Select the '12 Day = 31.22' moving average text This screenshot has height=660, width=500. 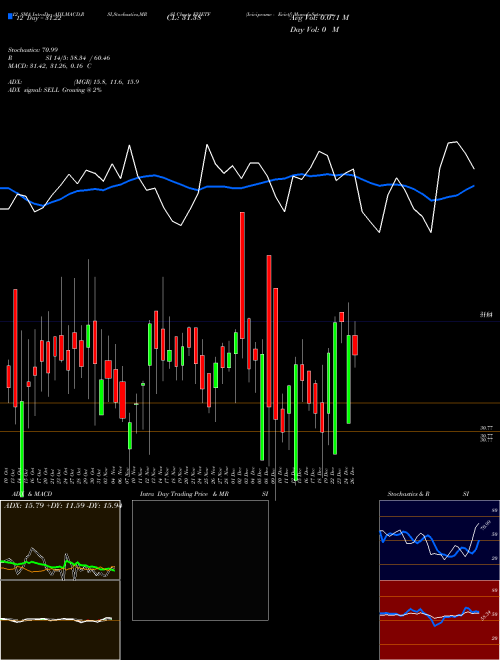pyautogui.click(x=39, y=19)
